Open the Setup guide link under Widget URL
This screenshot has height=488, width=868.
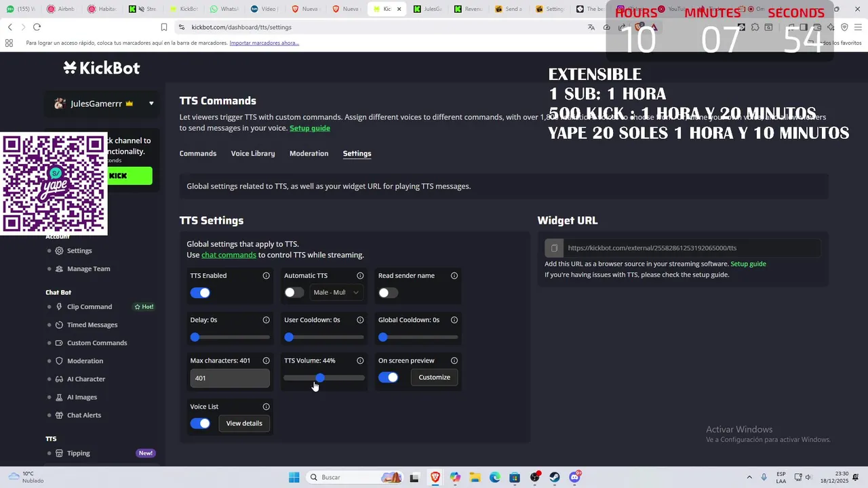coord(748,264)
